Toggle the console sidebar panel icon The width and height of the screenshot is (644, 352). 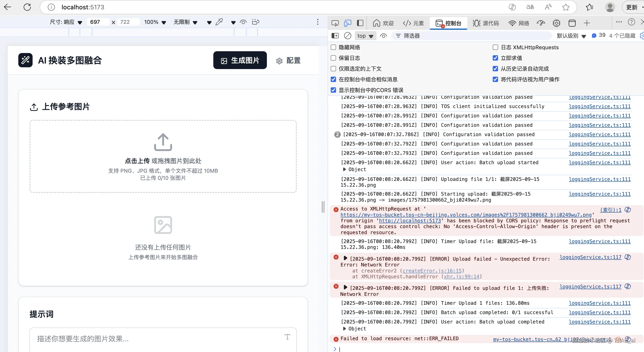tap(335, 36)
